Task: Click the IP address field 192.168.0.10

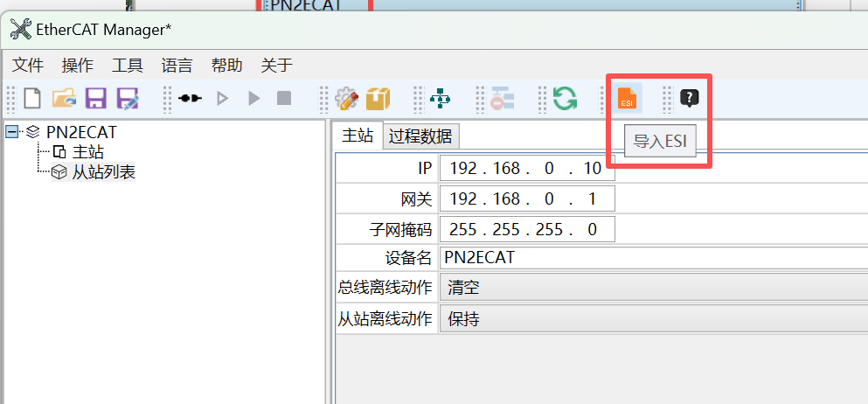Action: coord(527,168)
